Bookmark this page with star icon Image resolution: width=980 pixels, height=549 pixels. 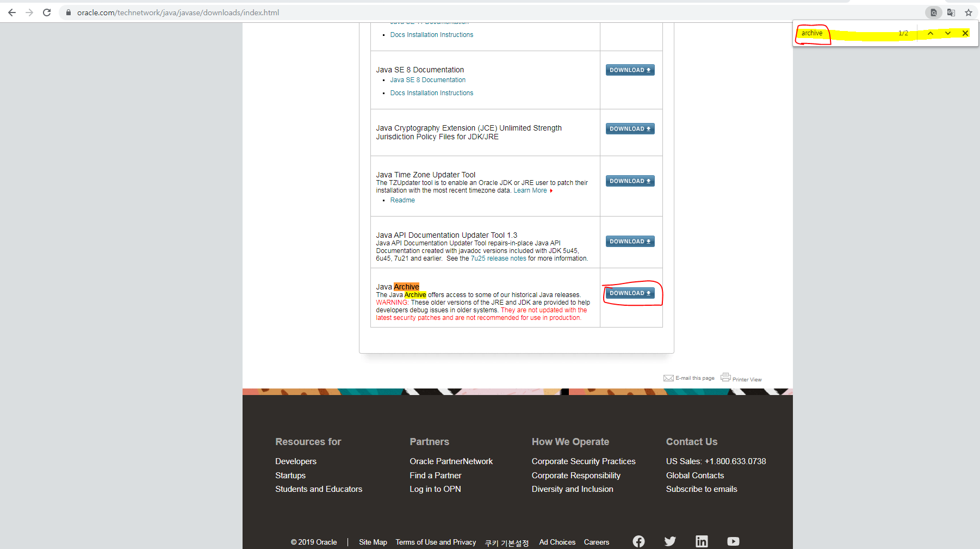(969, 13)
